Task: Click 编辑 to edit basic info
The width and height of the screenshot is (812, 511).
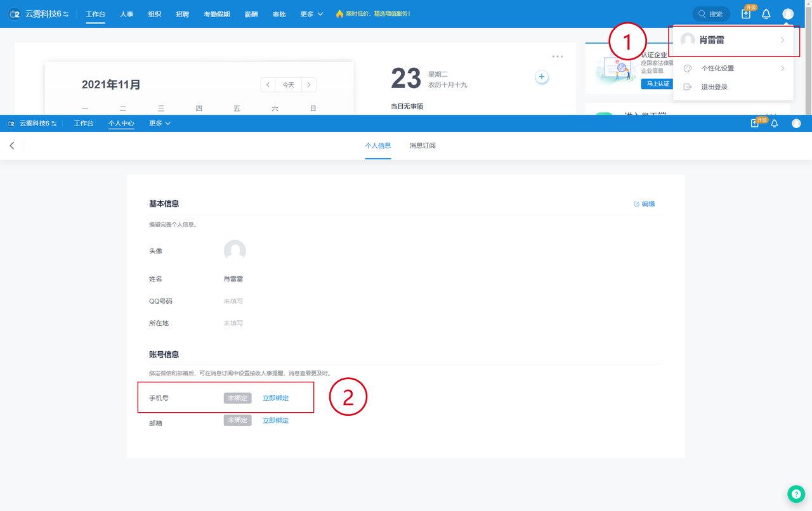Action: [x=645, y=204]
